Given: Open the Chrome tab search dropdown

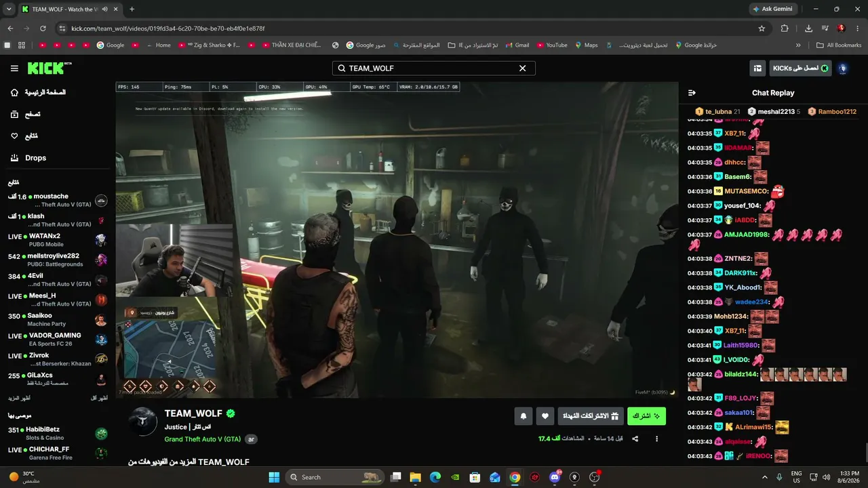Looking at the screenshot, I should [x=9, y=9].
